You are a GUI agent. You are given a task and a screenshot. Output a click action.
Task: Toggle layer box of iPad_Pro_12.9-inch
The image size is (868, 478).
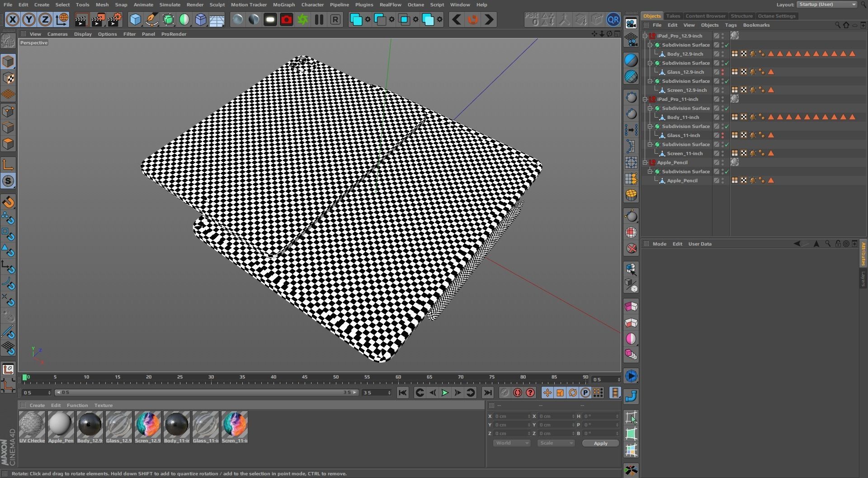pyautogui.click(x=716, y=36)
